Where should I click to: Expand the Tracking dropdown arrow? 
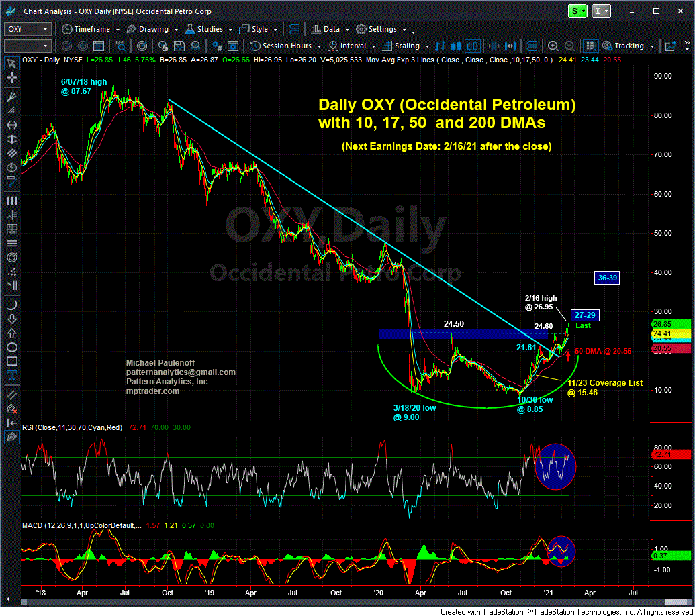point(652,46)
